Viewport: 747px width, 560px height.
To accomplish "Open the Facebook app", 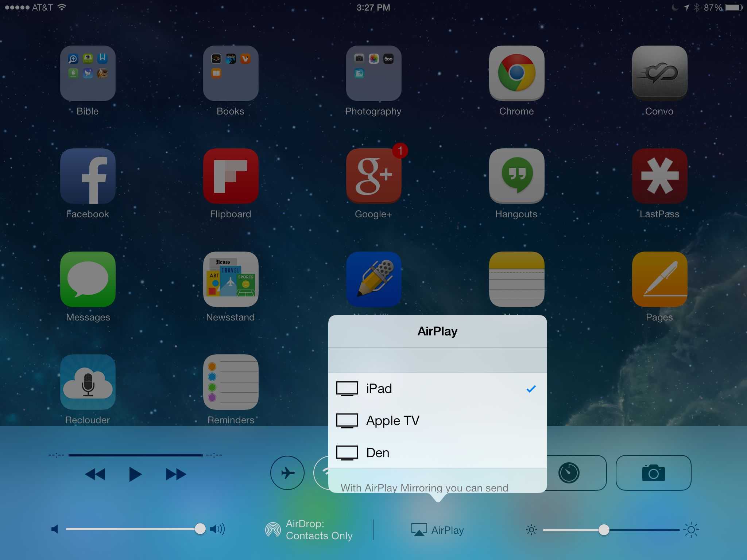I will (x=88, y=176).
